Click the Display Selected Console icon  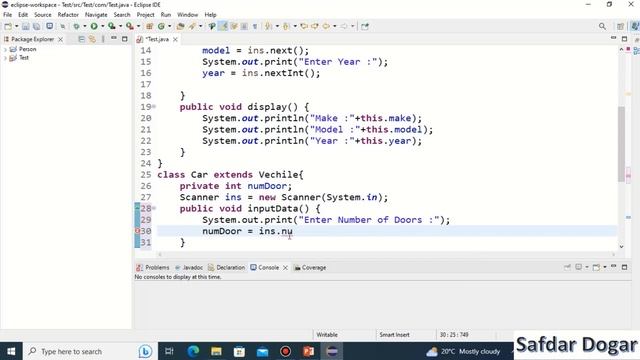(578, 267)
